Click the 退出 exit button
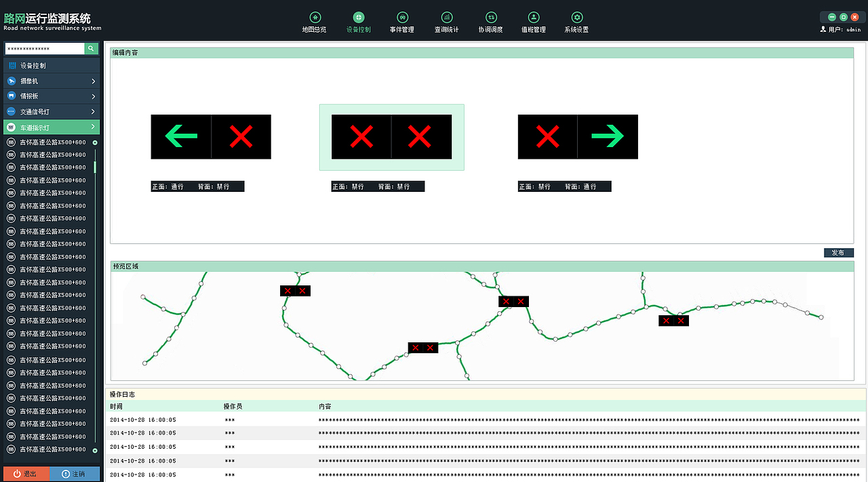 point(26,474)
